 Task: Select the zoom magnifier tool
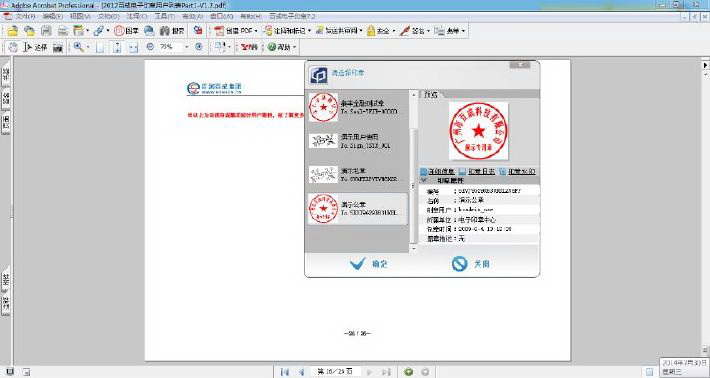coord(79,47)
